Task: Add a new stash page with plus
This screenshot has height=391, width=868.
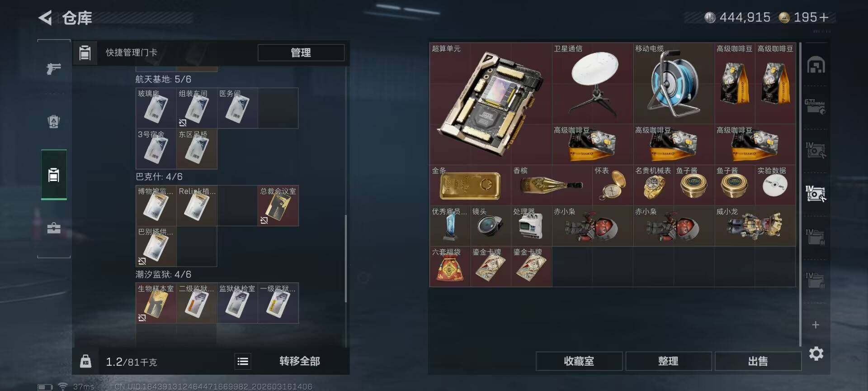Action: coord(816,324)
